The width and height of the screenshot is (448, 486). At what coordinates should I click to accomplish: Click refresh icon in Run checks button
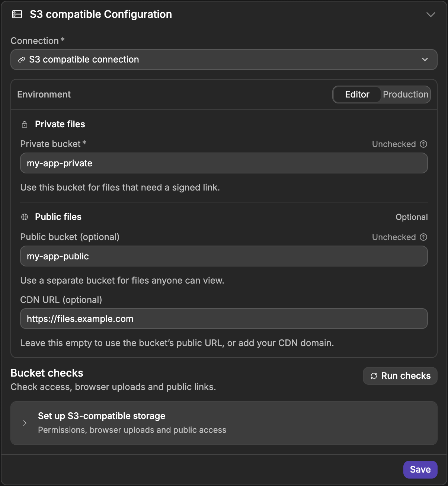point(374,376)
